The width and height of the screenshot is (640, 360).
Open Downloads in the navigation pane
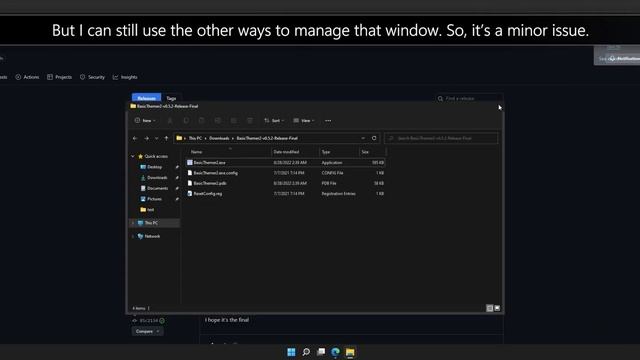pyautogui.click(x=157, y=178)
